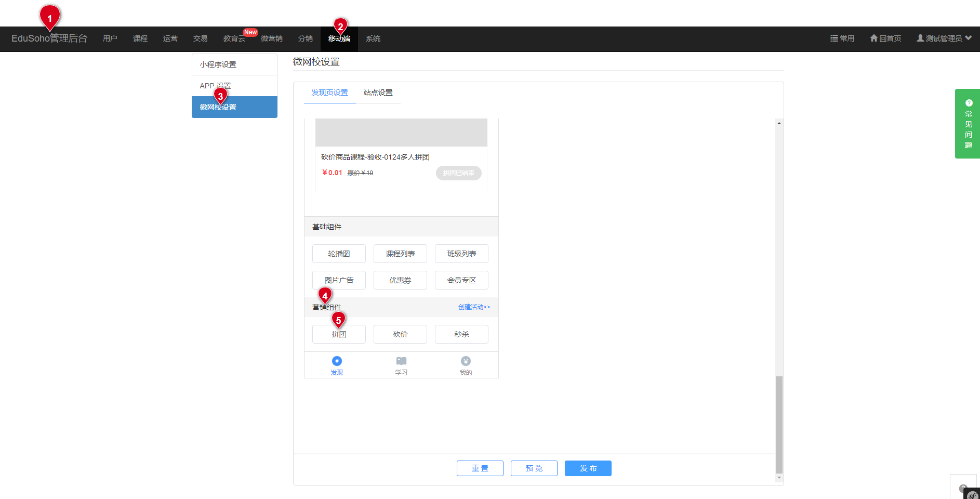Switch to the 站点设置 tab
980x499 pixels.
click(378, 93)
